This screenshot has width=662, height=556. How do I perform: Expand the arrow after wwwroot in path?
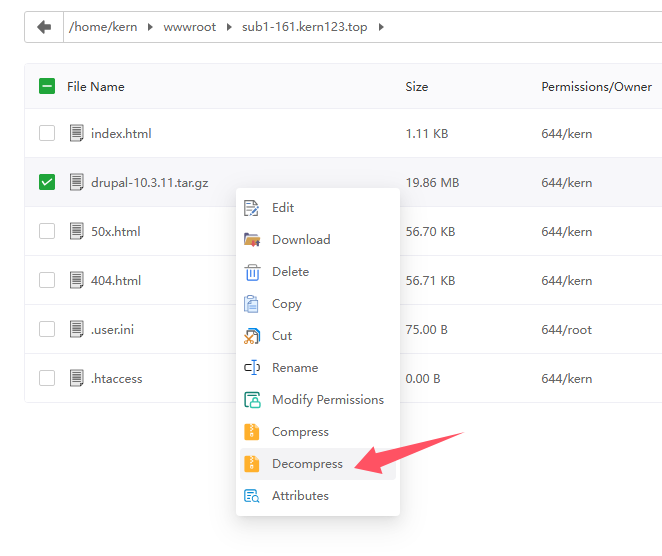point(231,27)
